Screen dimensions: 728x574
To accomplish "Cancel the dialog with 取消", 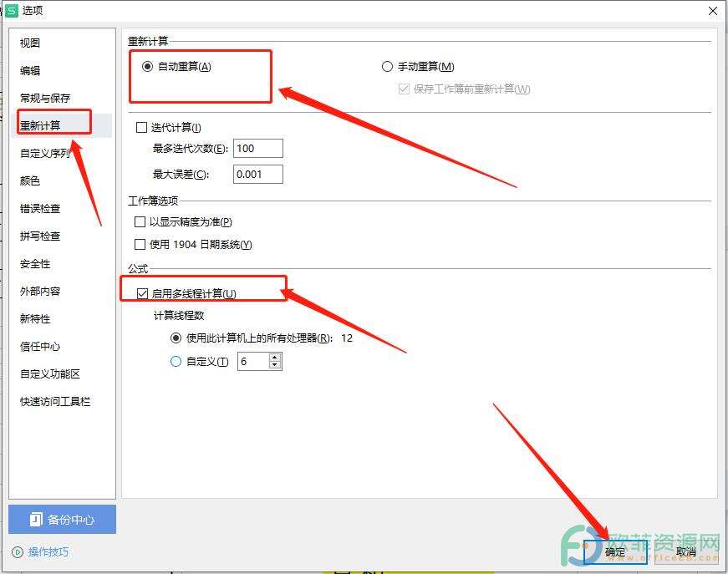I will pyautogui.click(x=685, y=552).
